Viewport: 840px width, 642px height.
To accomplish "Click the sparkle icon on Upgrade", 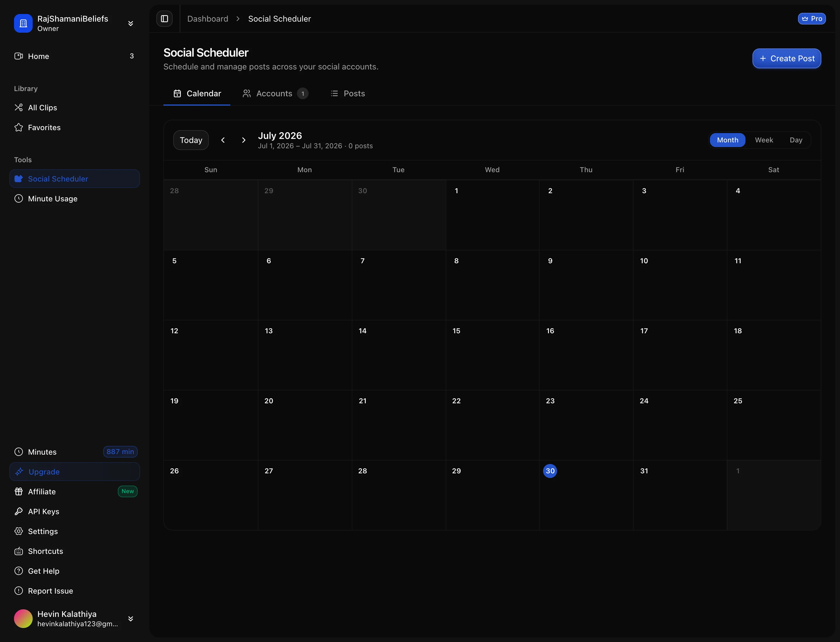I will pos(20,472).
